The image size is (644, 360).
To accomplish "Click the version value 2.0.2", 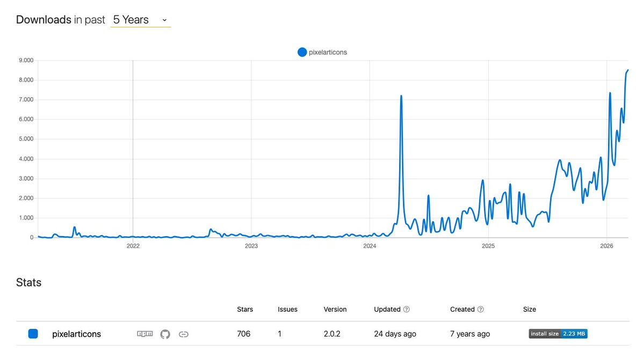I will [332, 334].
